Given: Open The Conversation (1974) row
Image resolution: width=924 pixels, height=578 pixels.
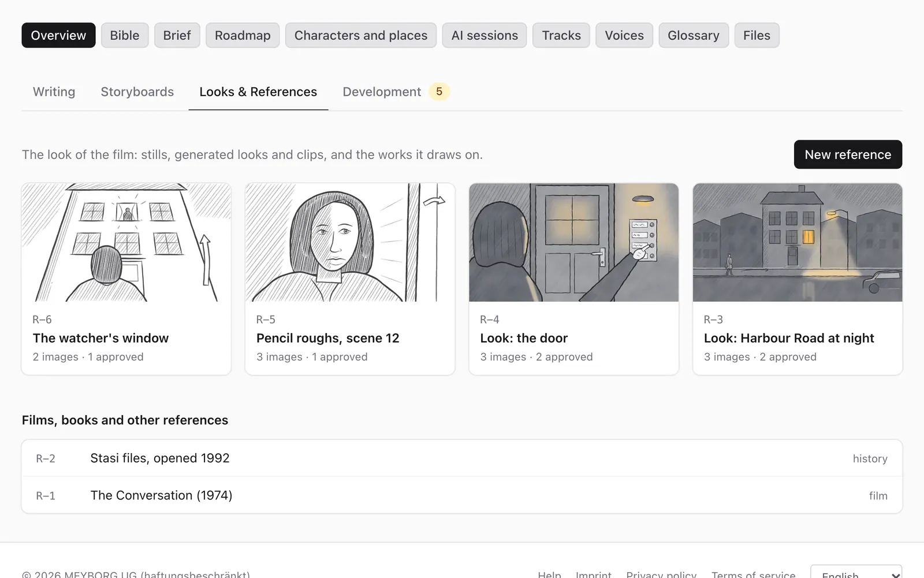Looking at the screenshot, I should point(462,495).
